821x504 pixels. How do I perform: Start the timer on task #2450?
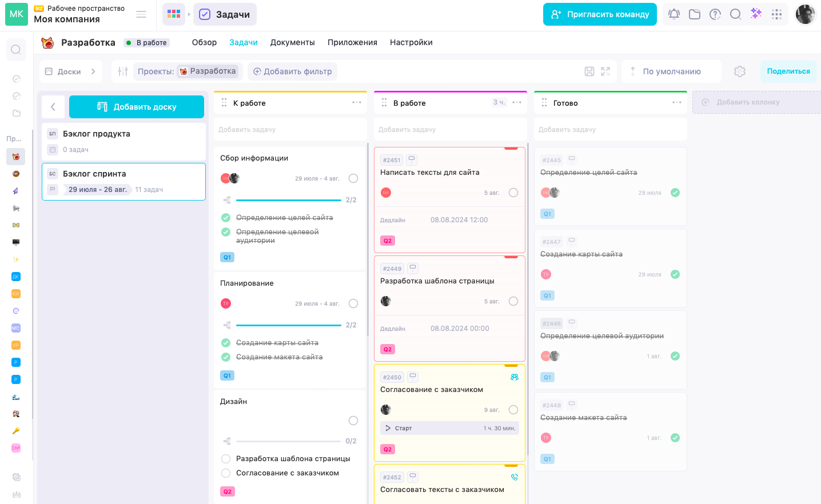[388, 428]
